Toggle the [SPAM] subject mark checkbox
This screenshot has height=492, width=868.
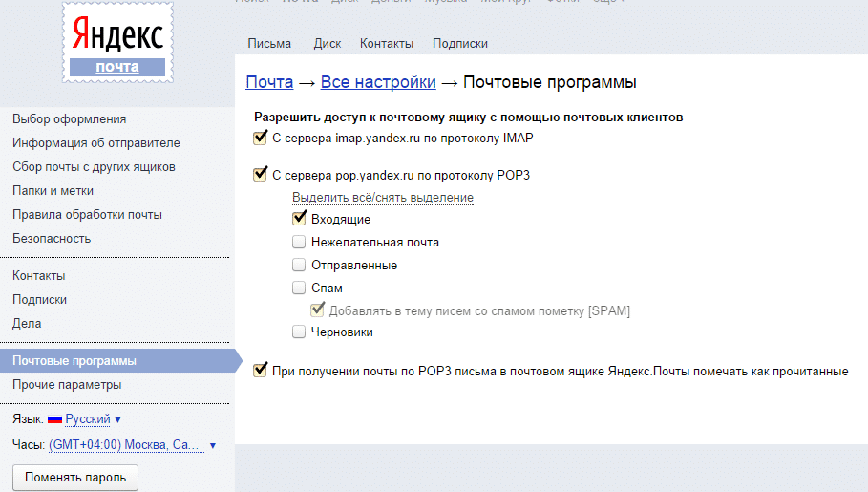(317, 310)
